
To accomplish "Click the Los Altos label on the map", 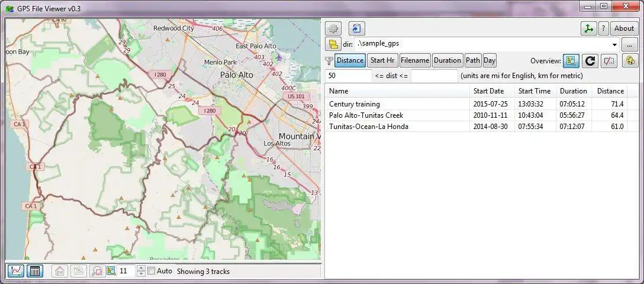I will [x=277, y=144].
